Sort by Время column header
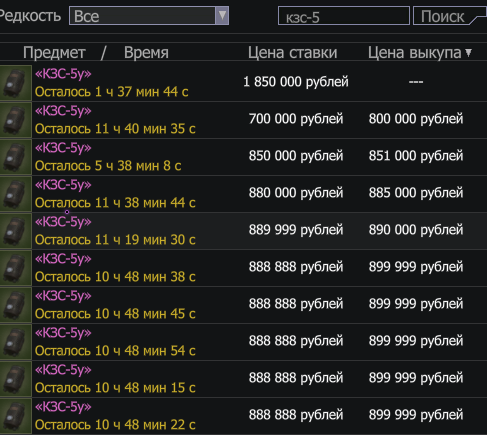 pos(146,53)
